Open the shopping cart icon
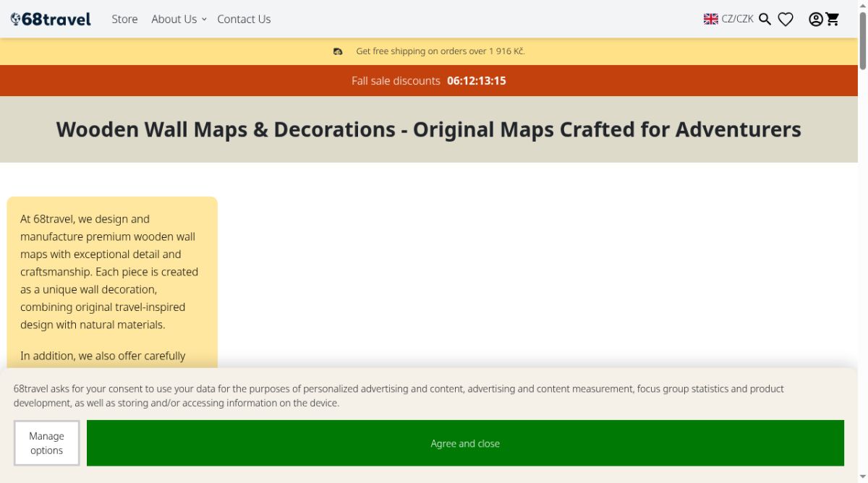Viewport: 868px width, 483px height. [x=833, y=20]
